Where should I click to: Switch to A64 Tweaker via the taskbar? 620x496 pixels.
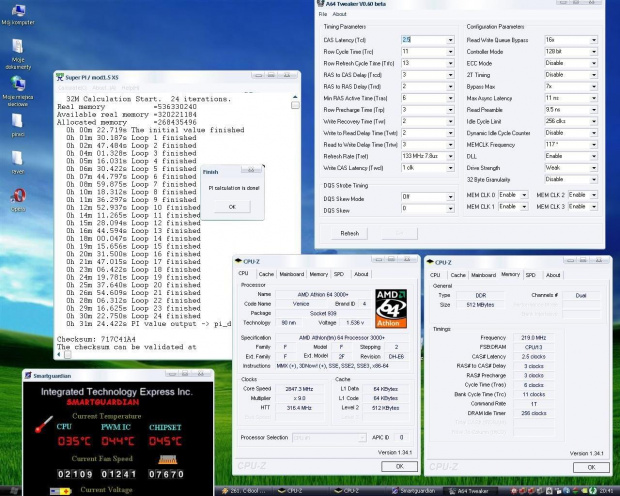pos(472,491)
